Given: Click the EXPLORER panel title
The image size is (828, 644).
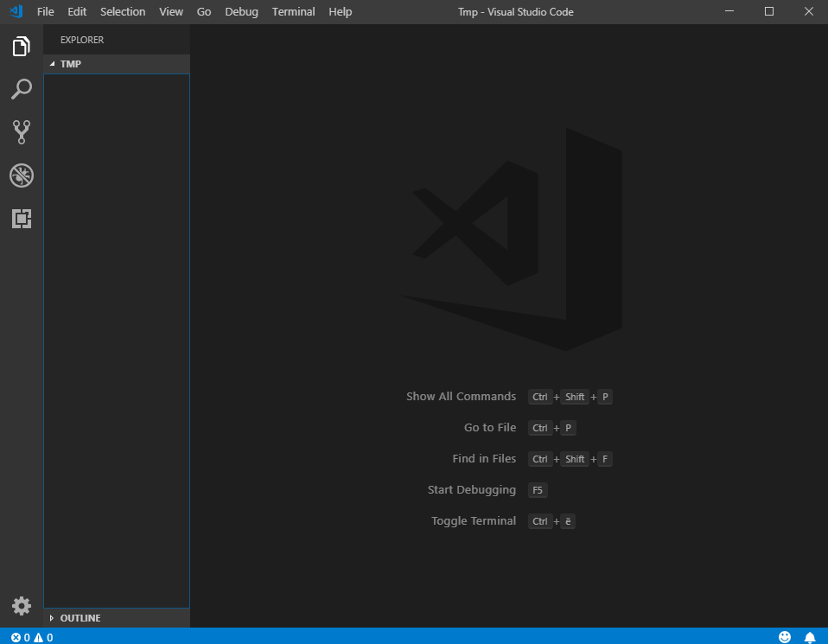Looking at the screenshot, I should (82, 40).
